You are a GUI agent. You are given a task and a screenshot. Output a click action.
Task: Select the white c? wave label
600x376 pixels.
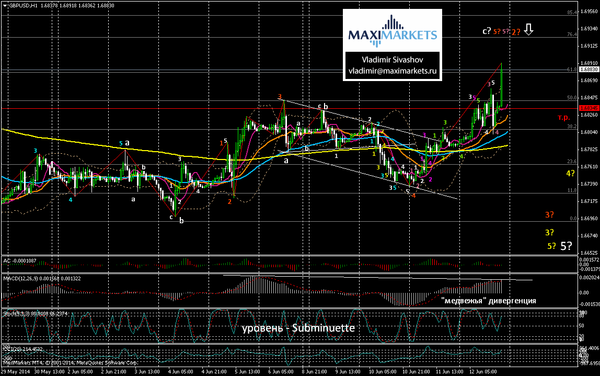(486, 31)
